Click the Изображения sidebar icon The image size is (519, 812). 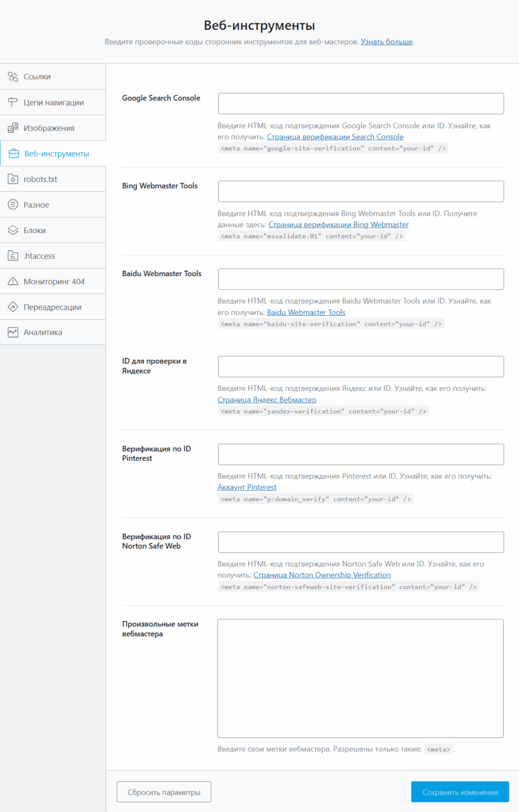point(13,128)
